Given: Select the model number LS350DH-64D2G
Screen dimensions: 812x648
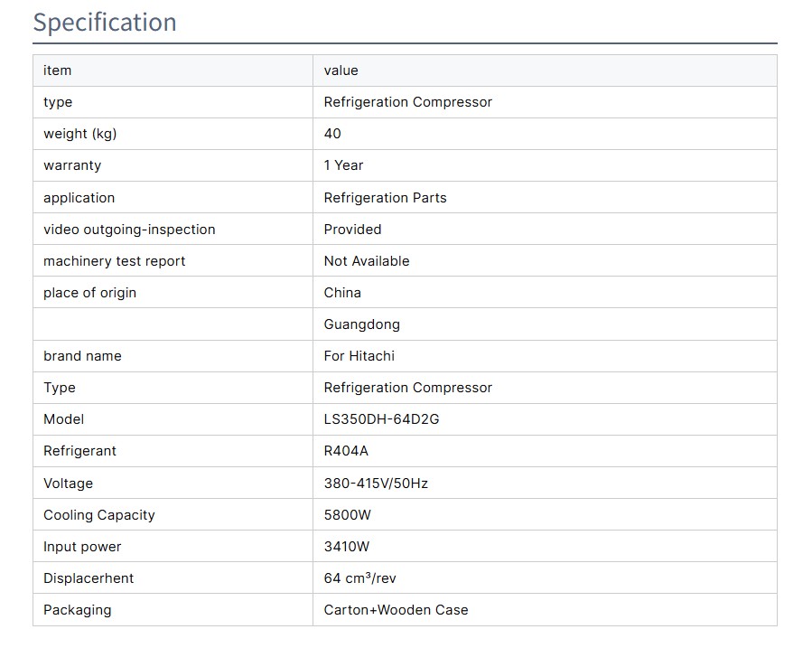Looking at the screenshot, I should coord(381,419).
